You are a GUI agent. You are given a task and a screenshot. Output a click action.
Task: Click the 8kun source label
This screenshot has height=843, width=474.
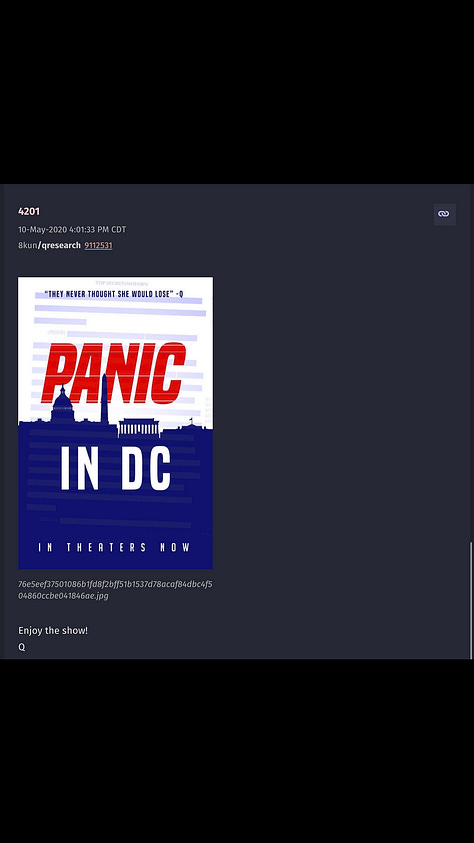(27, 246)
